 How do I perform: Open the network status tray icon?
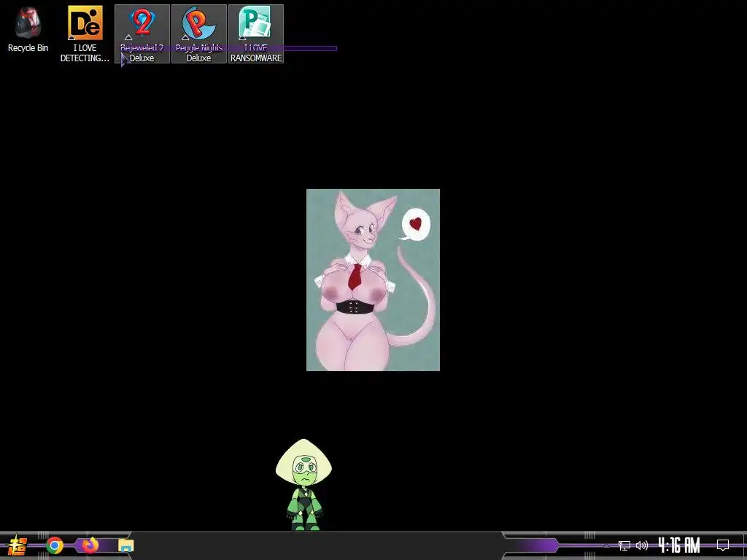(x=624, y=545)
